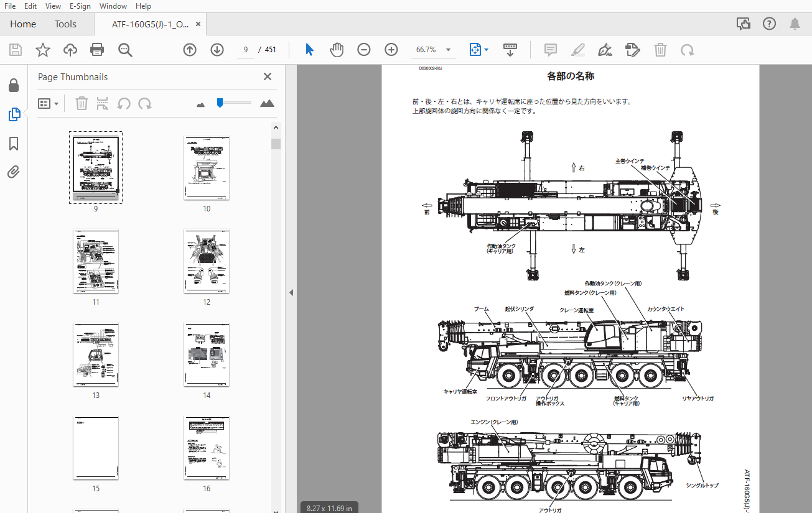This screenshot has height=513, width=812.
Task: Select page 14 thumbnail
Action: pos(207,354)
